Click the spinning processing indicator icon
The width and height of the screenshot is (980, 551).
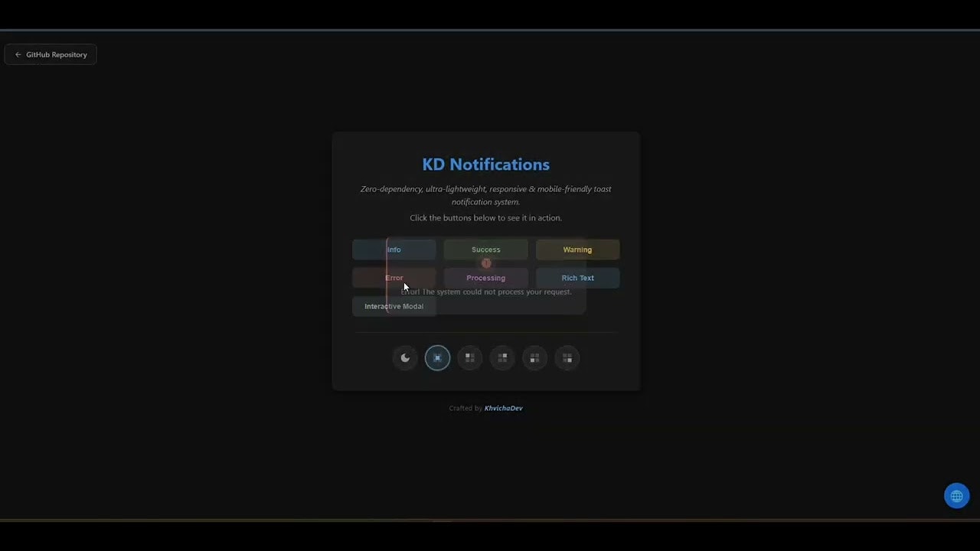485,263
